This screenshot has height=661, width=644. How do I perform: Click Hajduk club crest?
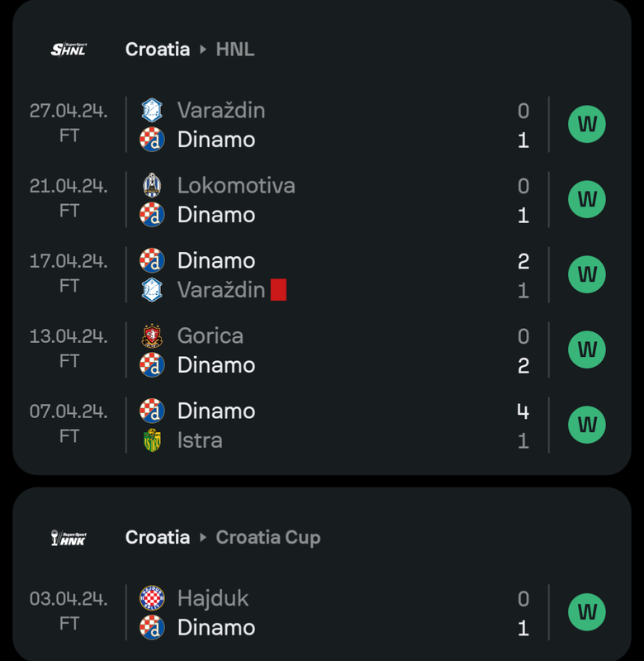[x=152, y=598]
